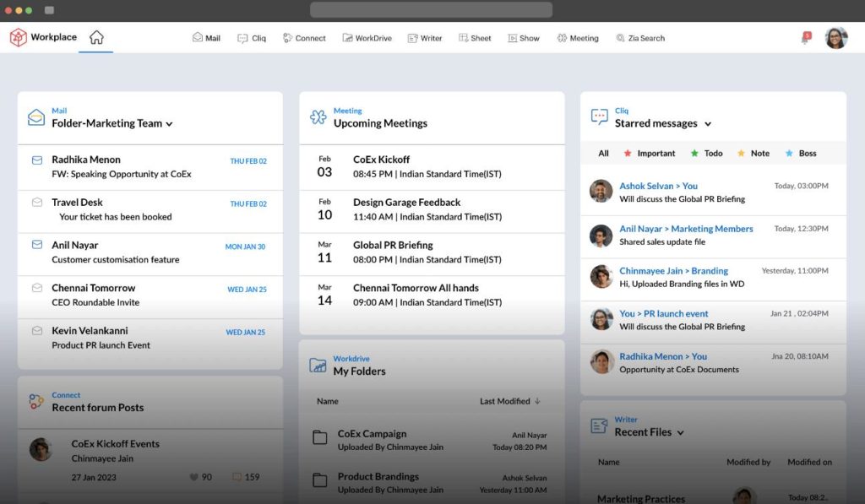Screen dimensions: 865x504
Task: Click the Meeting widget icon
Action: tap(318, 117)
